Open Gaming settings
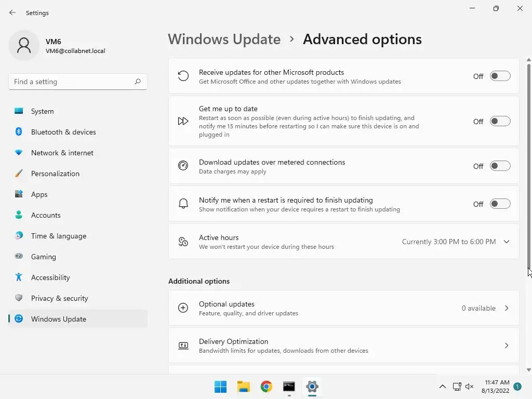 coord(78,257)
